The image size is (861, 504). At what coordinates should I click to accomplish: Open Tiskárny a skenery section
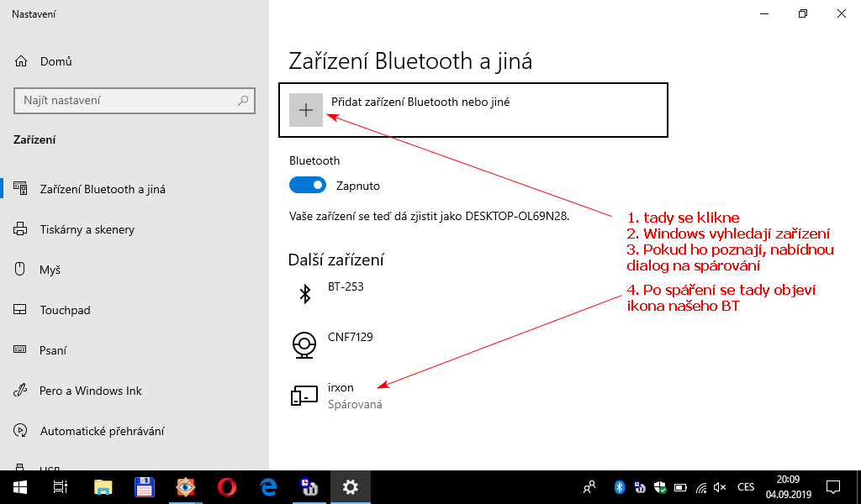18,228
